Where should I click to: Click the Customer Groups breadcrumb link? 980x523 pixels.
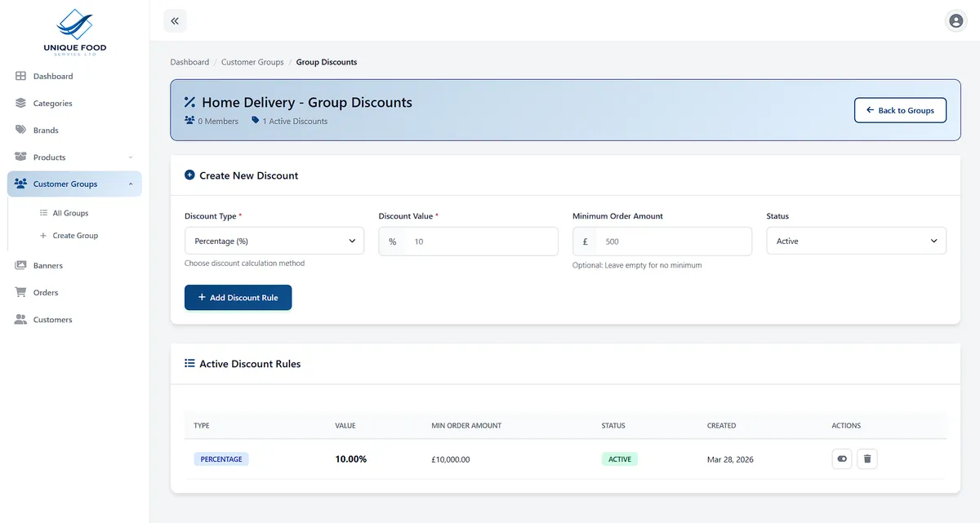point(252,62)
